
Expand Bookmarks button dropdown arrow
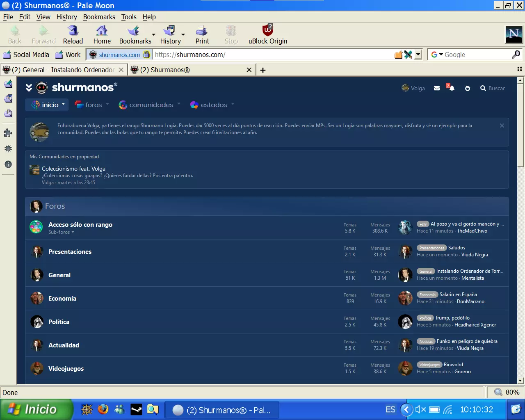(154, 35)
